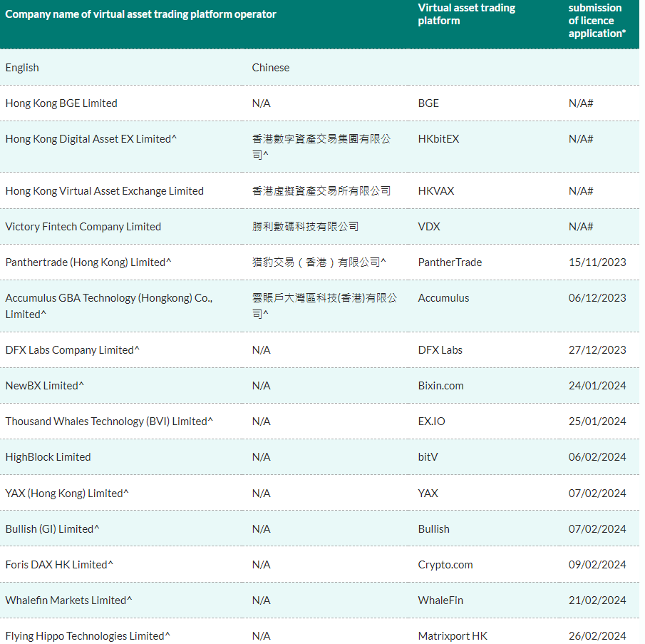Select 'Hong Kong Digital Asset EX Limited^' text
The image size is (645, 644).
(x=91, y=139)
